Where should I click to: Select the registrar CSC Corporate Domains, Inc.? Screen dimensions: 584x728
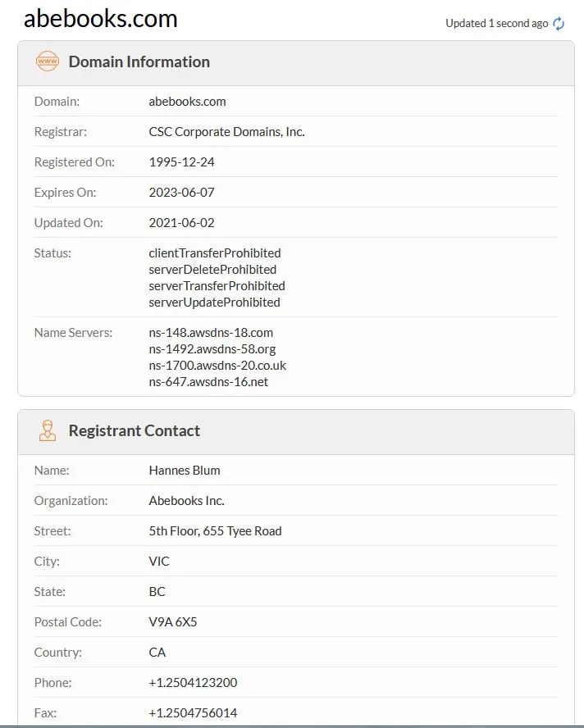tap(226, 132)
